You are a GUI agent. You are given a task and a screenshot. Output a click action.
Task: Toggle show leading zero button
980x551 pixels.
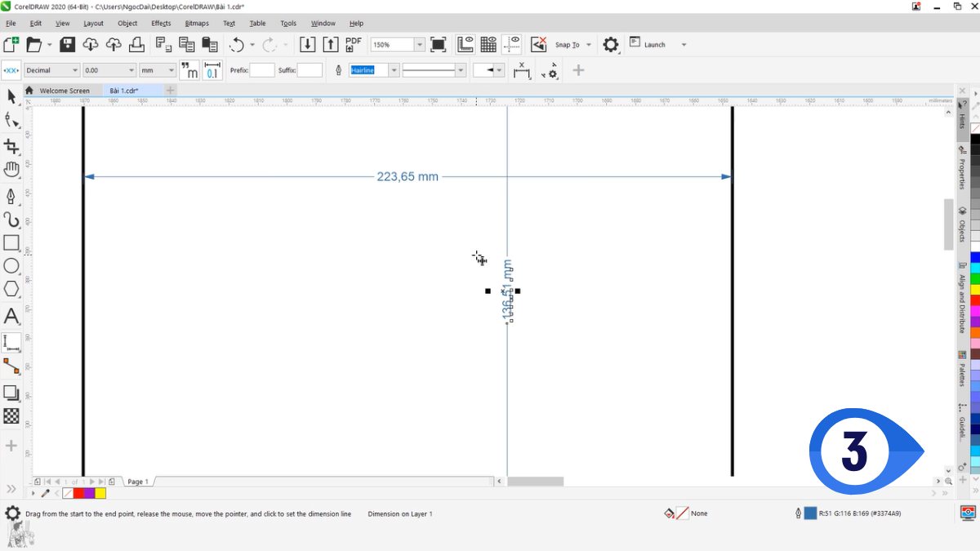tap(212, 70)
